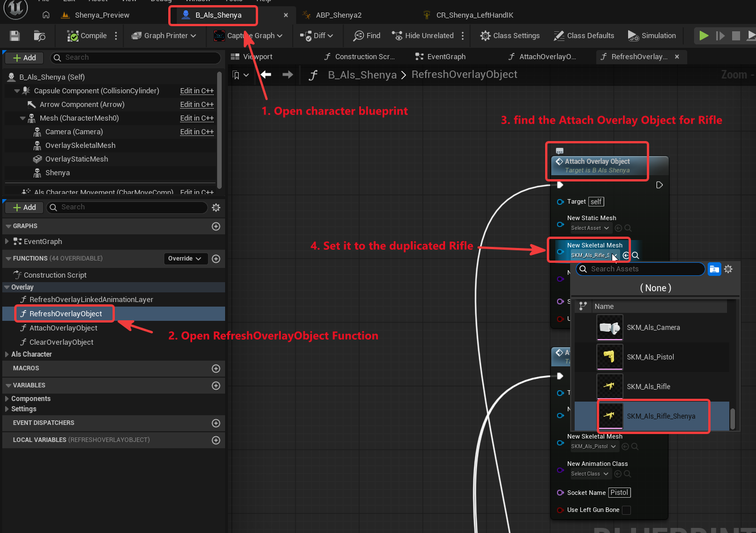756x533 pixels.
Task: Collapse the Capsule Component tree node
Action: [17, 91]
